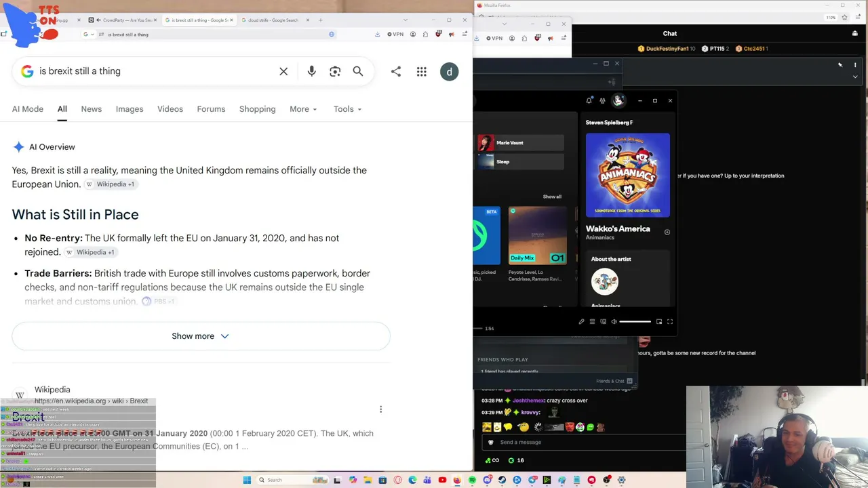Show Spotify lyrics microphone icon

581,322
